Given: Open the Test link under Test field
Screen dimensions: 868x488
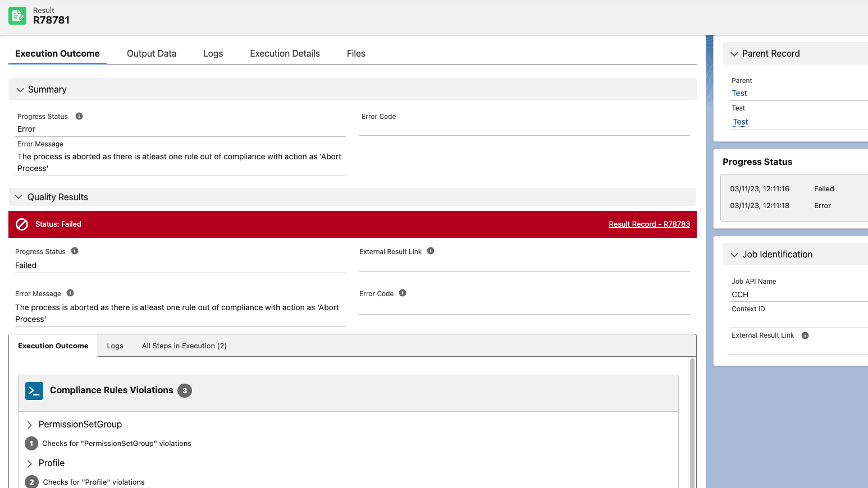Looking at the screenshot, I should point(741,122).
